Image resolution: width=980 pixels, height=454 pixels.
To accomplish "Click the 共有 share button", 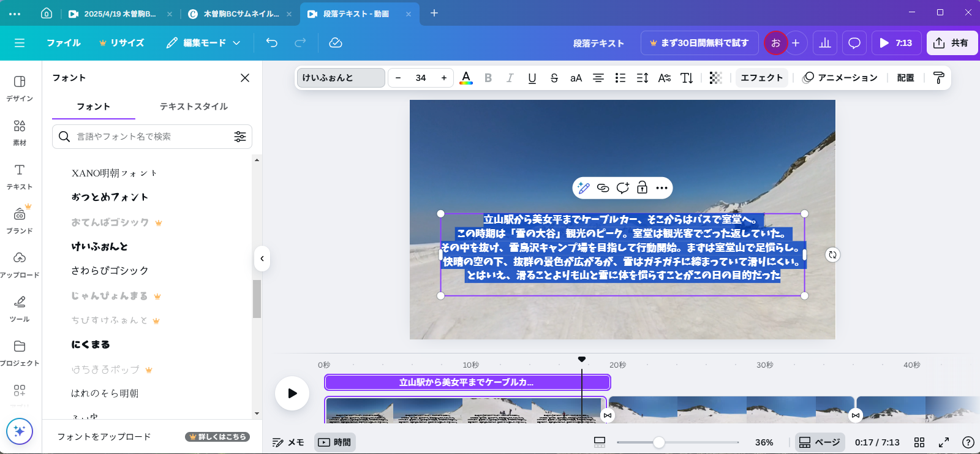I will (952, 43).
